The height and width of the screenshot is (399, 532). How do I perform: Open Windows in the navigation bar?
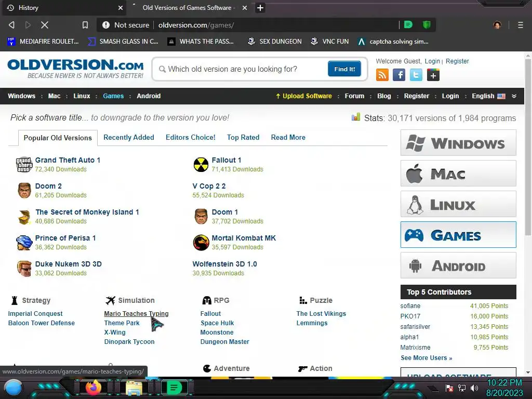(21, 96)
